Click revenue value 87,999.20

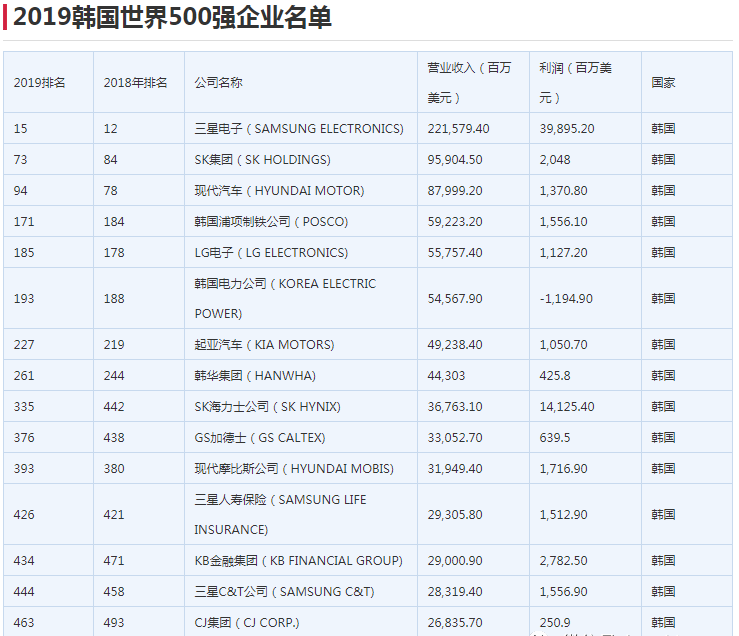[455, 191]
